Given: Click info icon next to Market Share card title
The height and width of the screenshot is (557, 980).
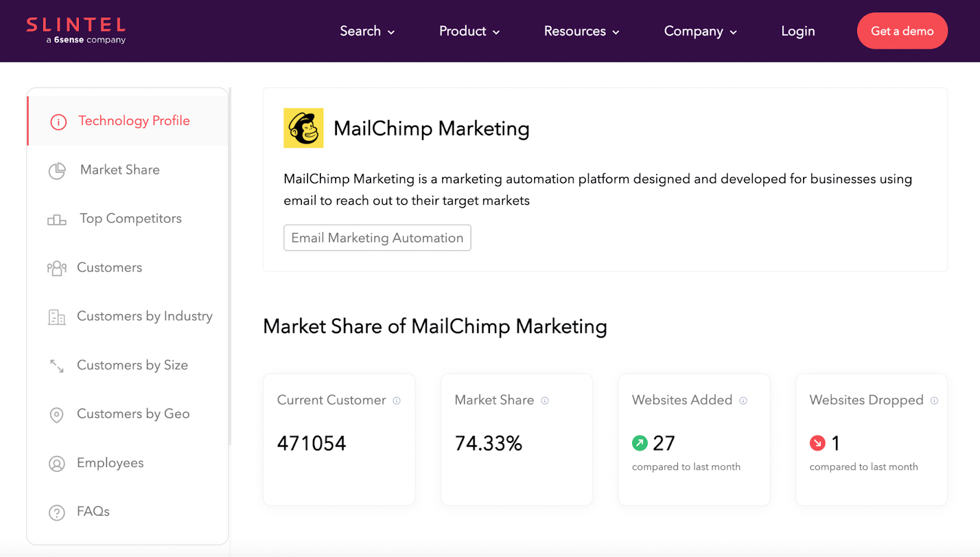Looking at the screenshot, I should pos(545,401).
